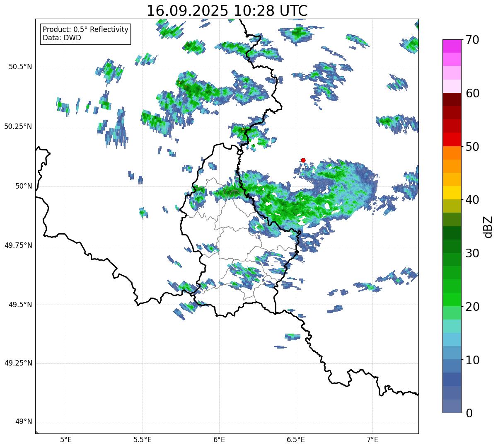Click the longitude label 5.5°E

tap(143, 440)
